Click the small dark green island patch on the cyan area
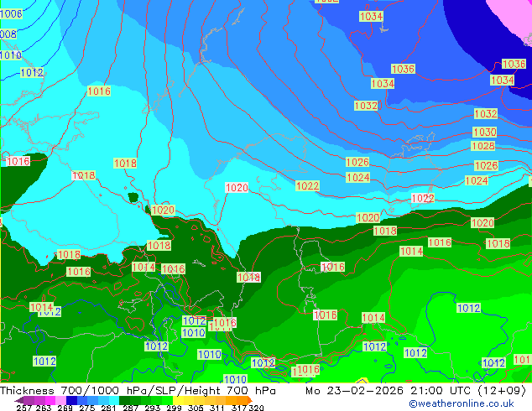This screenshot has height=411, width=532. click(133, 197)
